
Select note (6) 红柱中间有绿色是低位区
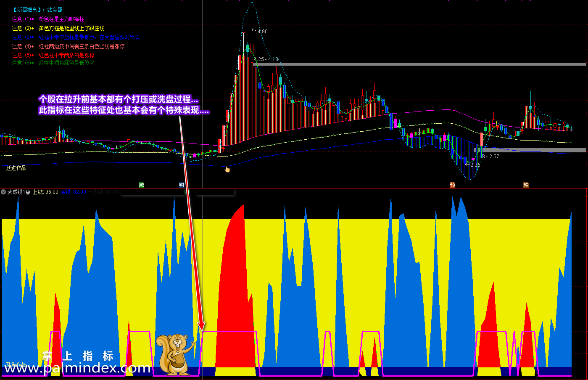53,63
